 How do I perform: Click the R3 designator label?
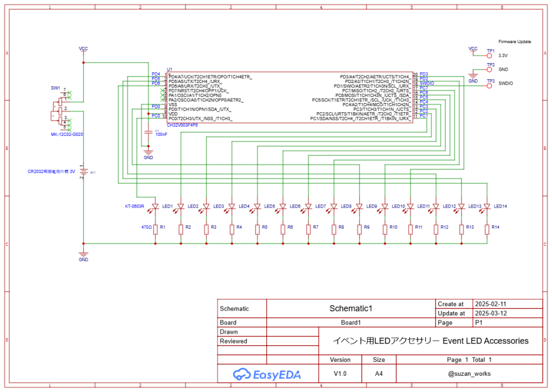coord(213,227)
